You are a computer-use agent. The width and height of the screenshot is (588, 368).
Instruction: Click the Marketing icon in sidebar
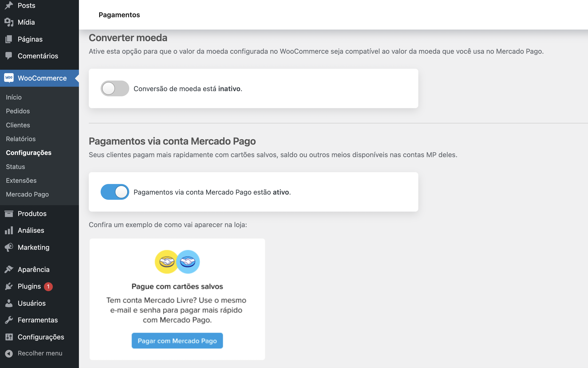(x=8, y=247)
